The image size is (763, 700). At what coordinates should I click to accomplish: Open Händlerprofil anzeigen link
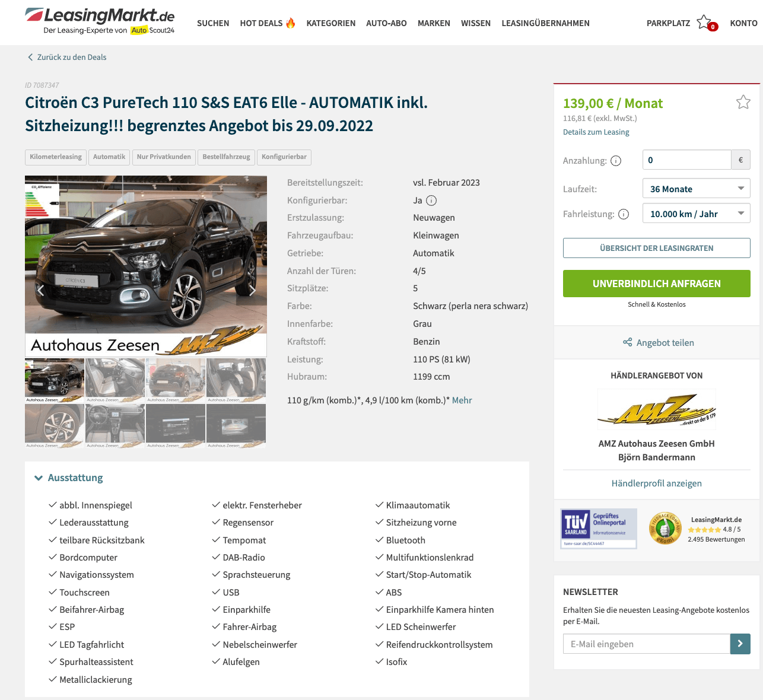click(x=656, y=483)
